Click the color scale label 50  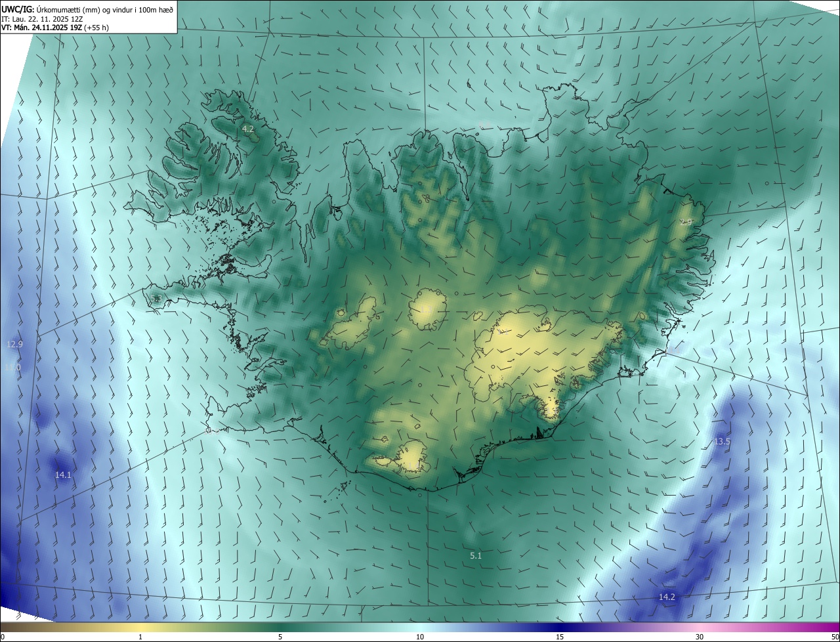pos(835,637)
